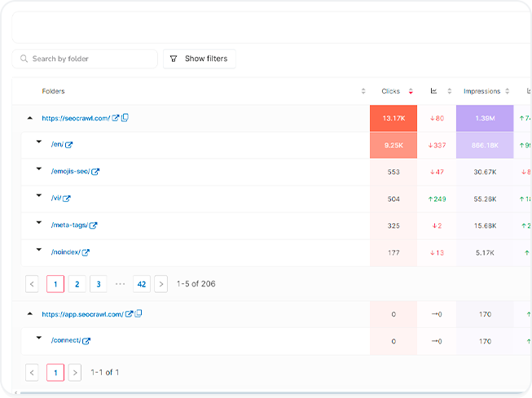Open external link icon next to /noindex/
The width and height of the screenshot is (532, 398).
[86, 252]
